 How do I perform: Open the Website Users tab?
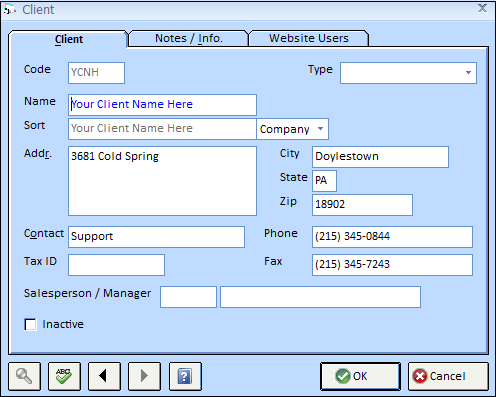click(x=309, y=38)
